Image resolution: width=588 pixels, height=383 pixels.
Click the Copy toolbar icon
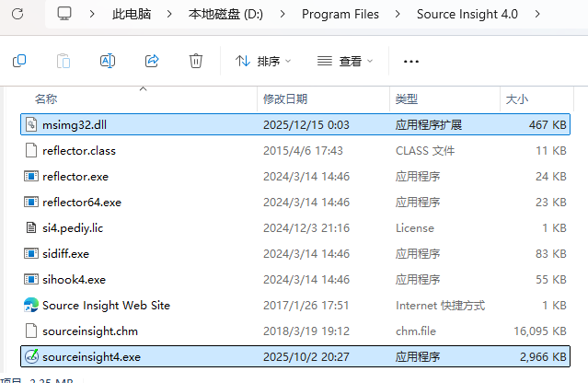19,61
